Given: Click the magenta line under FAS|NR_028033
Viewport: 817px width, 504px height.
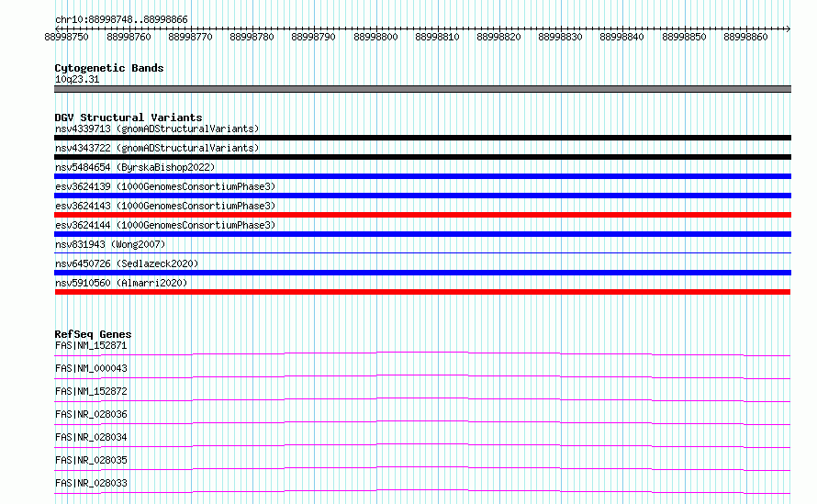Looking at the screenshot, I should [x=422, y=491].
